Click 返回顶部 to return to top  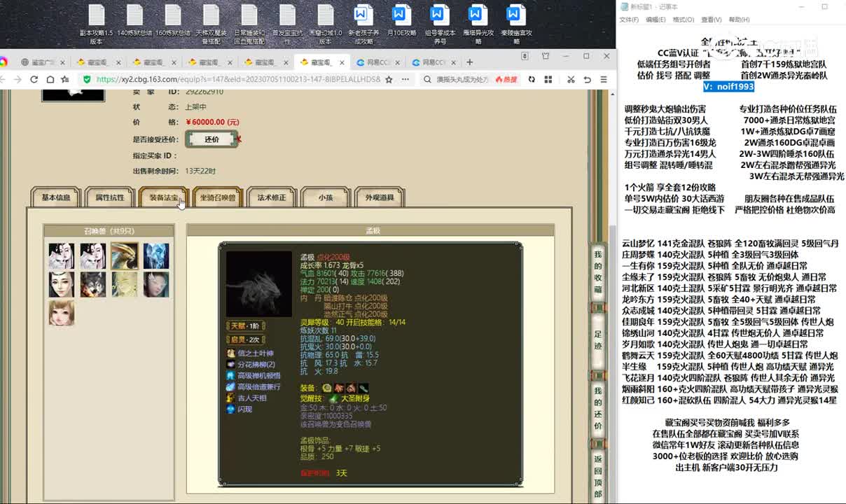598,476
